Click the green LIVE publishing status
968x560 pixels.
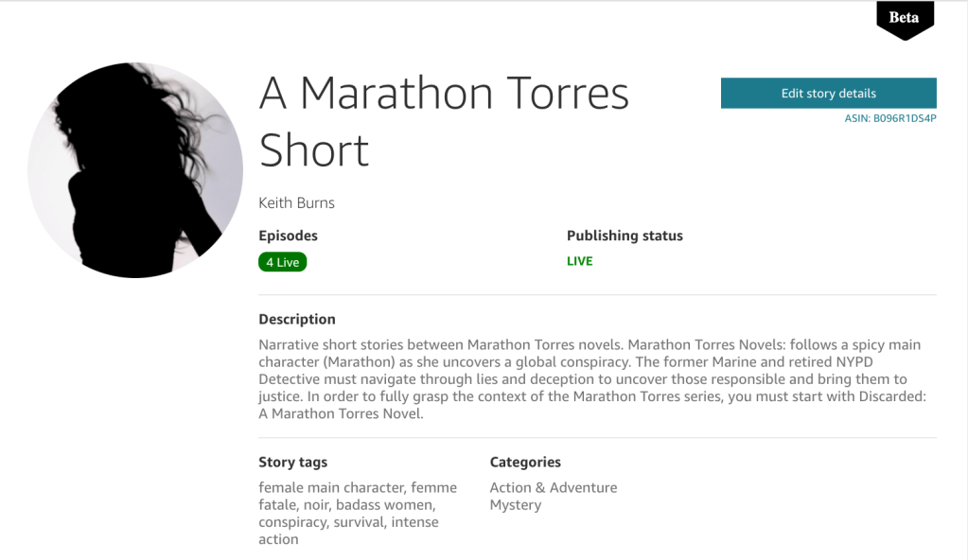tap(579, 261)
